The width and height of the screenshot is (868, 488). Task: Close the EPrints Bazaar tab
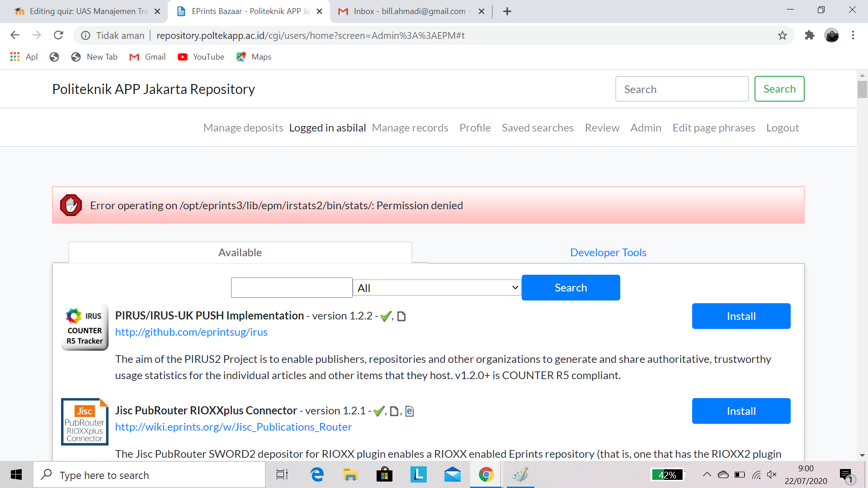click(x=319, y=11)
